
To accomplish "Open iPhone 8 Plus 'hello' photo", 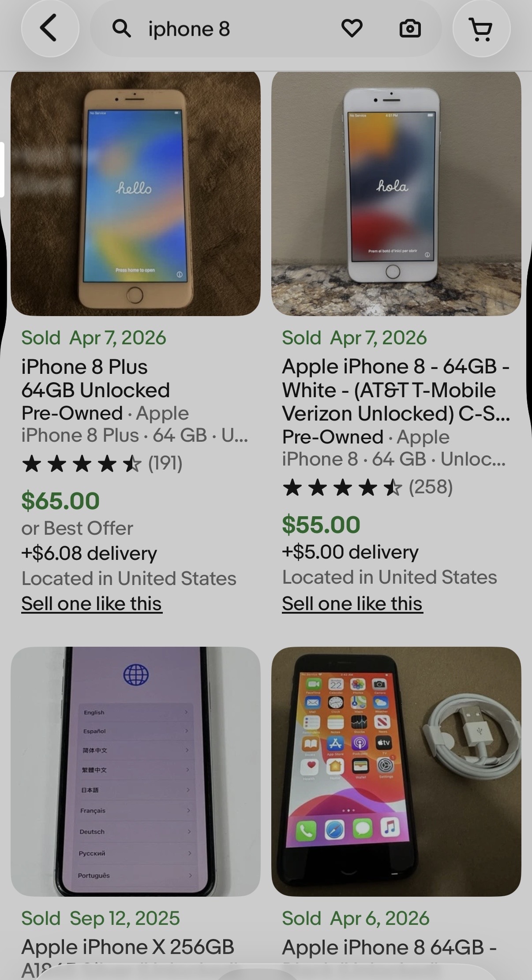I will point(135,194).
